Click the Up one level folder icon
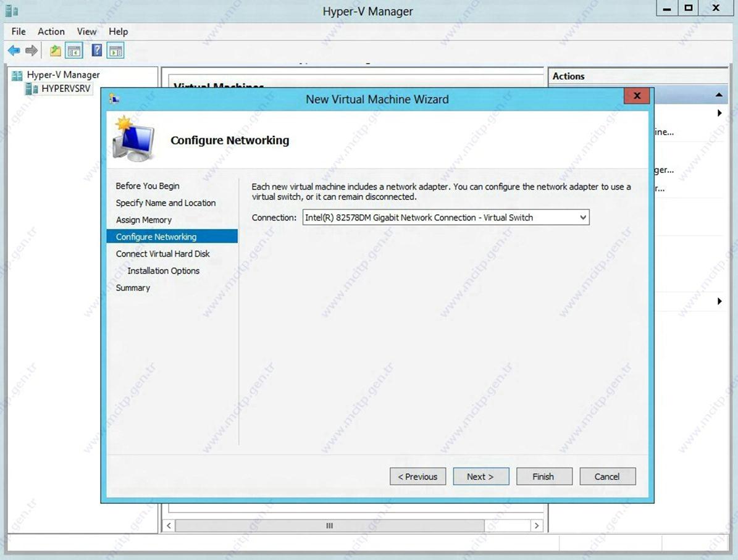 56,51
